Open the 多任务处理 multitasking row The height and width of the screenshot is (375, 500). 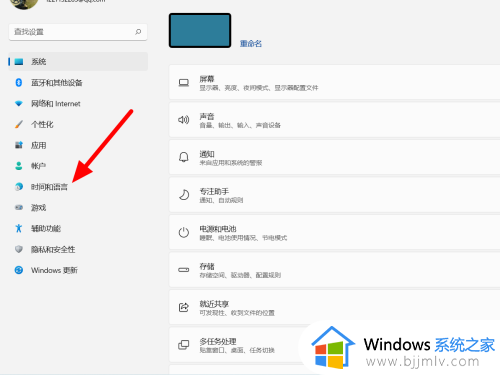click(x=335, y=345)
